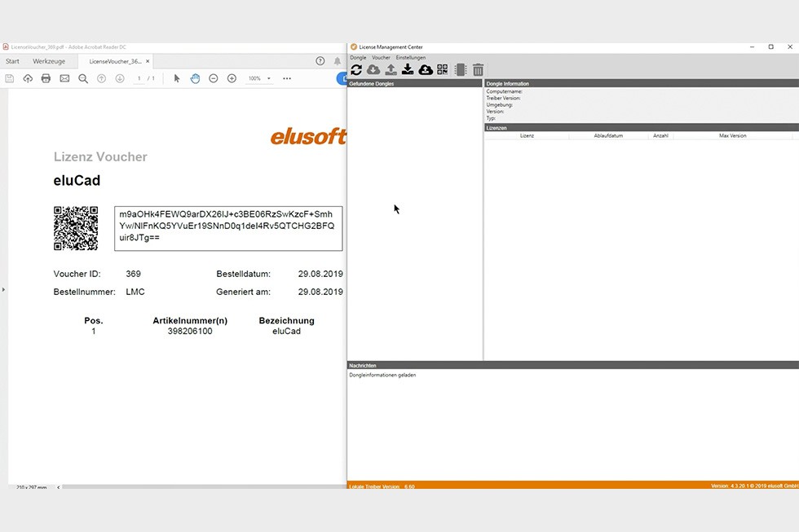Click the article number 398206100
This screenshot has width=799, height=532.
pyautogui.click(x=190, y=332)
